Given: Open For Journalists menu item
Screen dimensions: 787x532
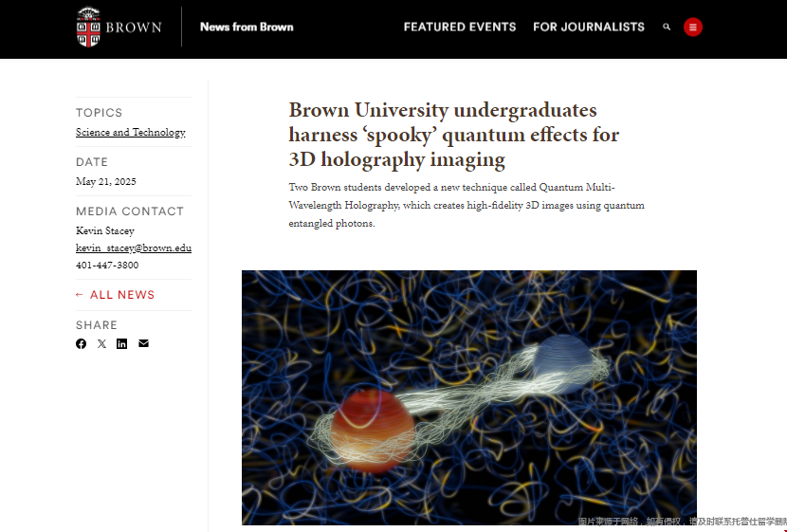Looking at the screenshot, I should coord(589,28).
